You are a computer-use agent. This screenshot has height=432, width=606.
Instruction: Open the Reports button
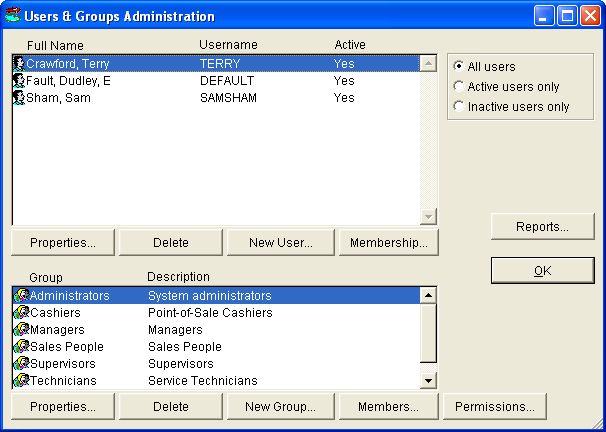click(x=543, y=226)
